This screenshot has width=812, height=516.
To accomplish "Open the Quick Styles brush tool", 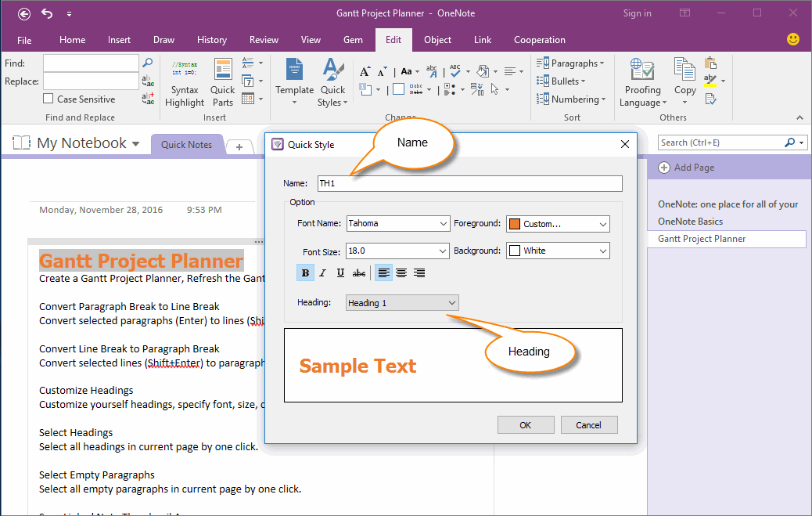I will tap(332, 83).
